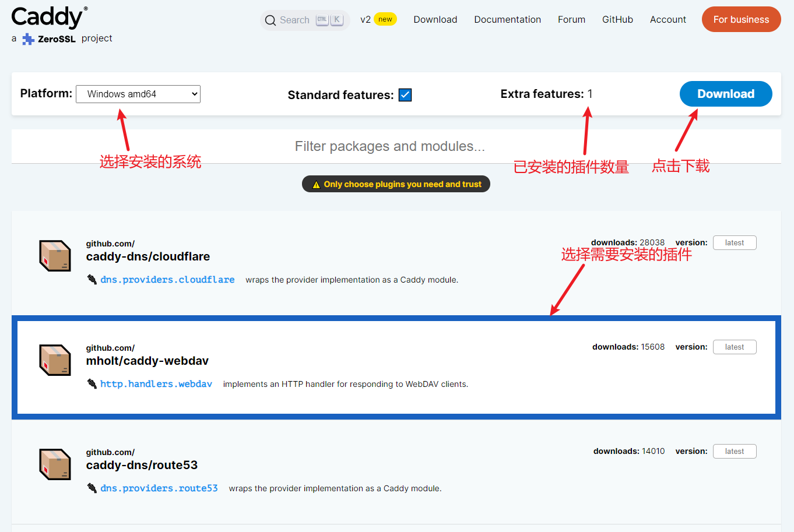Click the plug icon beside http.handlers.webdav
The height and width of the screenshot is (532, 794).
click(x=92, y=384)
